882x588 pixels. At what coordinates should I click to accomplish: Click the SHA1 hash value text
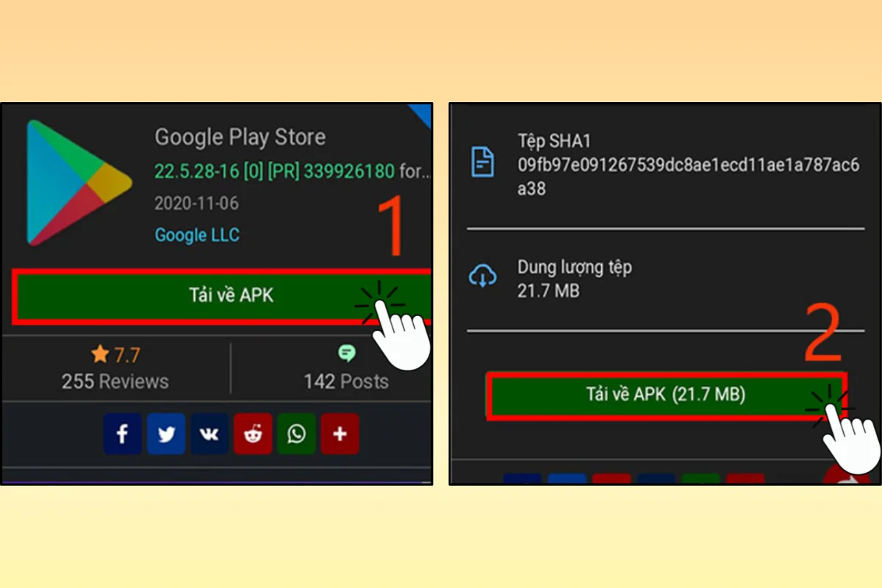pos(688,176)
